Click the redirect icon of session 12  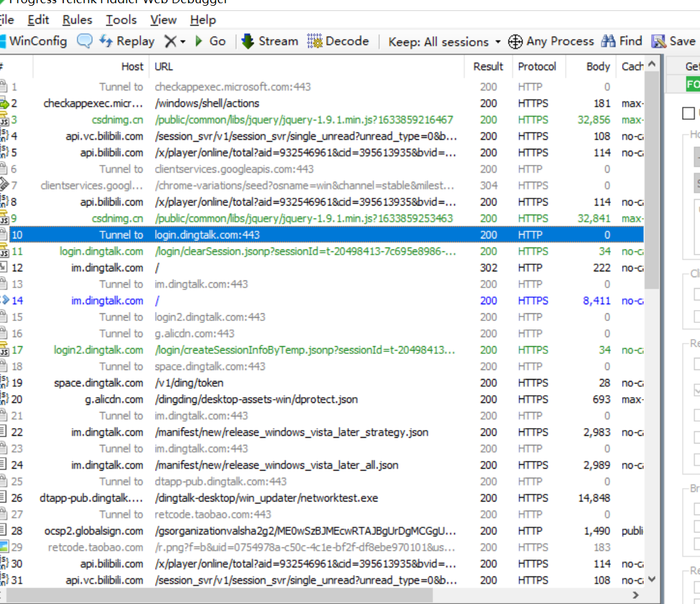(x=4, y=267)
